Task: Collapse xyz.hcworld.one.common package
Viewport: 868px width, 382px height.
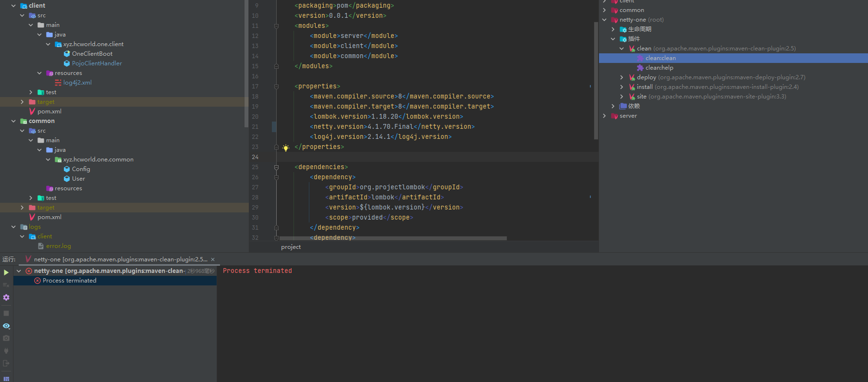Action: (48, 160)
